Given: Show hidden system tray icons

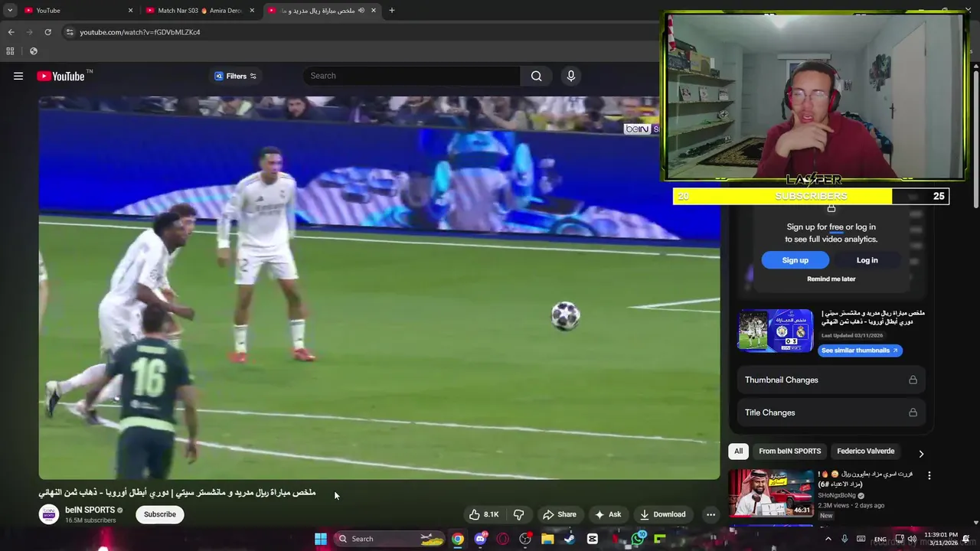Looking at the screenshot, I should [x=828, y=539].
